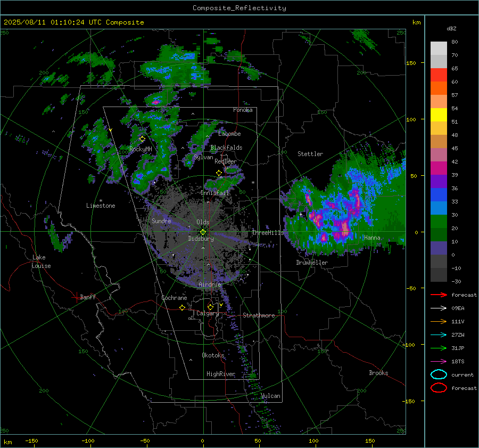
Task: Select the white 09EA arrow icon
Action: tap(439, 308)
